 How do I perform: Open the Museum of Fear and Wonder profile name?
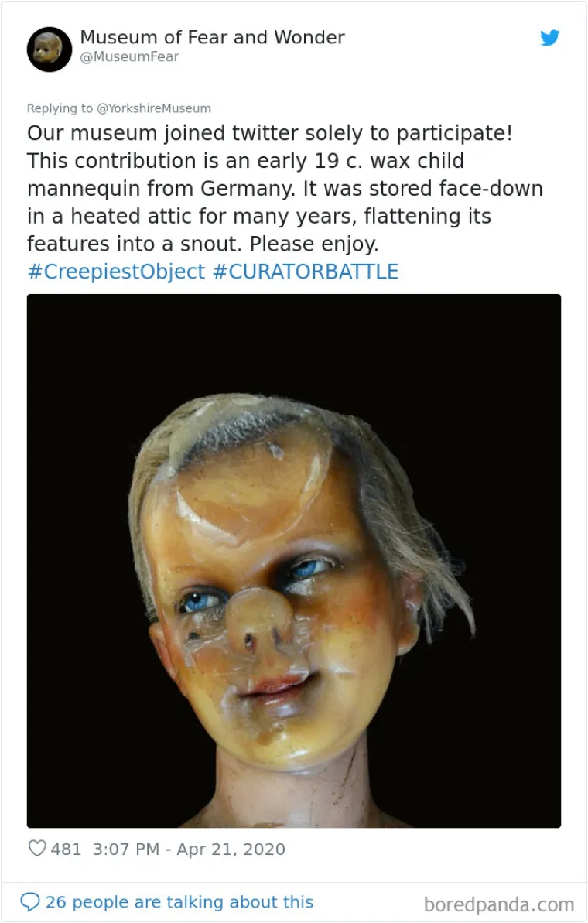pos(213,37)
